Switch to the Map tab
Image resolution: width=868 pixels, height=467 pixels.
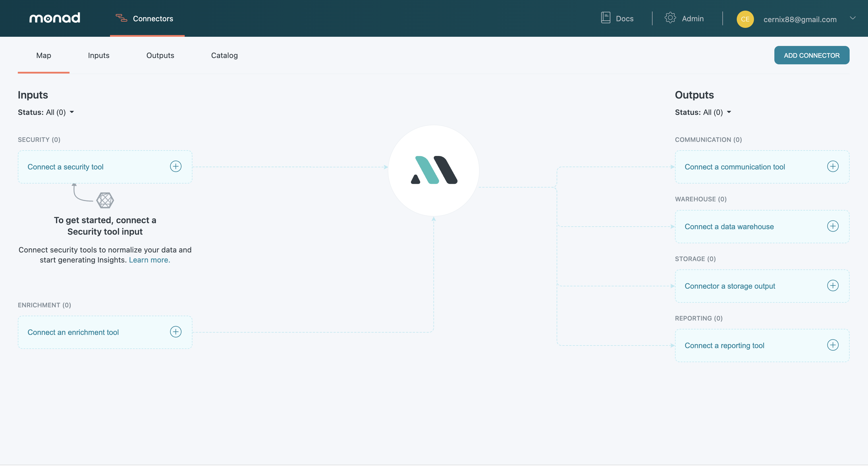[43, 55]
